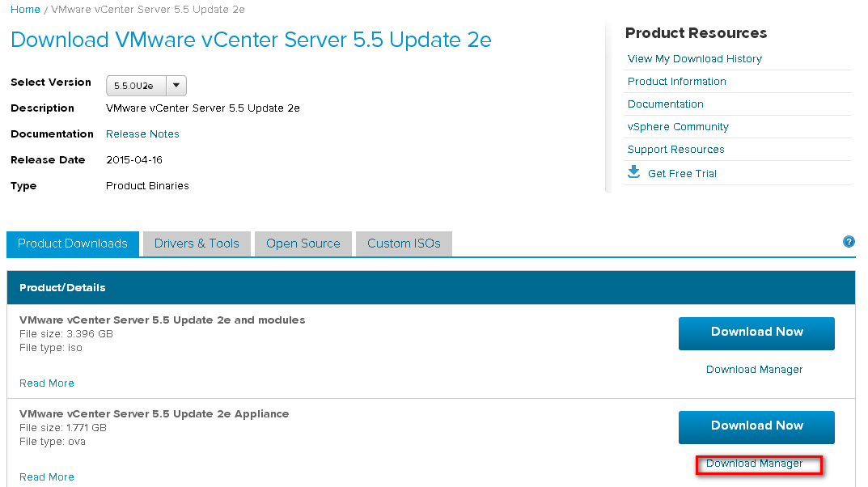868x487 pixels.
Task: Click the Product Binaries type value
Action: tap(147, 186)
